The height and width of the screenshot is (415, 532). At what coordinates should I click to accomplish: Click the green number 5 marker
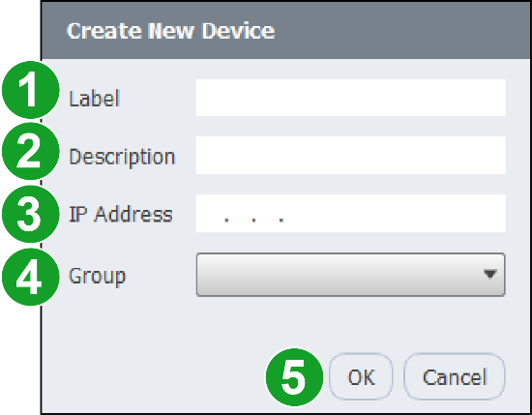[294, 377]
